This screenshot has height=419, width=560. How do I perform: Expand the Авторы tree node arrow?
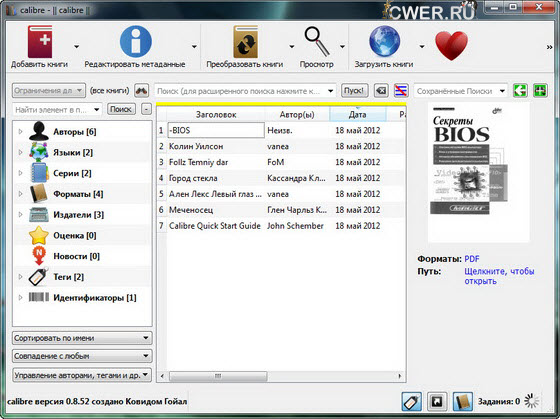[x=20, y=131]
